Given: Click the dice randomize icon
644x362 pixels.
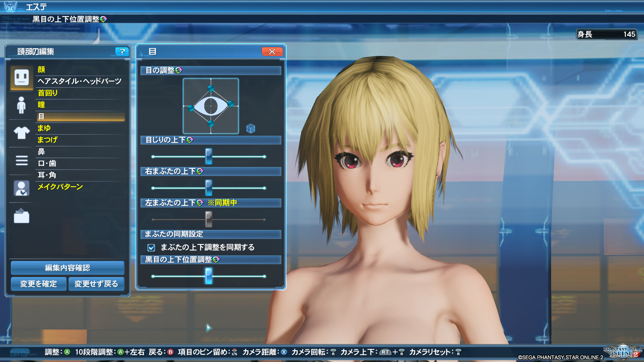Looking at the screenshot, I should pos(251,129).
